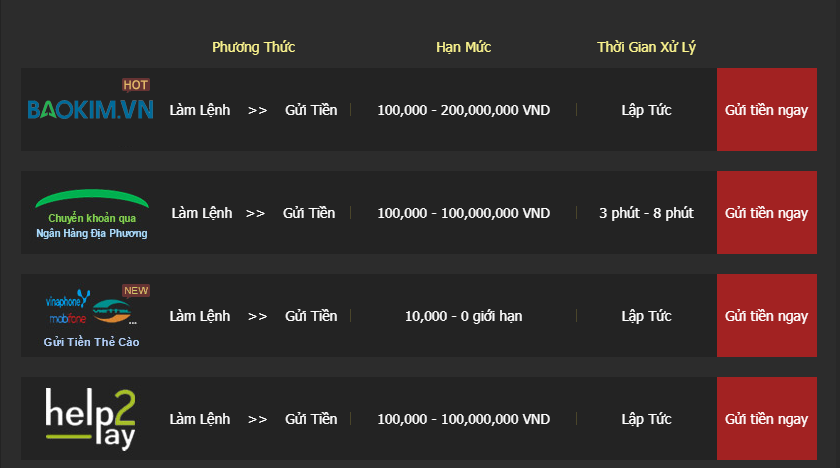The image size is (840, 468).
Task: Click the Vinaphone logo in card deposit row
Action: (68, 300)
